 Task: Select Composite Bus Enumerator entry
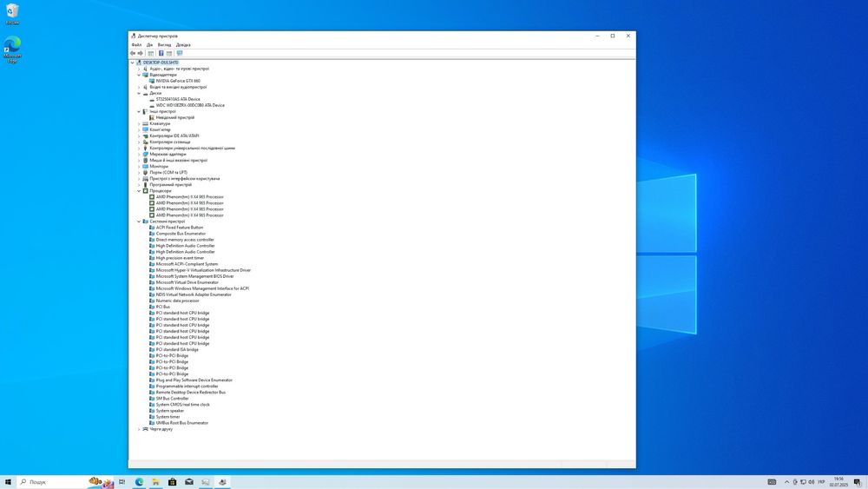[x=181, y=233]
